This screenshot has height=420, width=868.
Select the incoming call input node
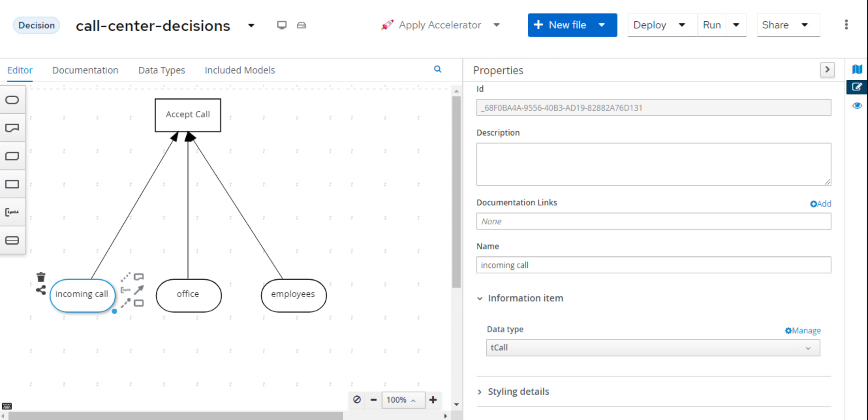click(x=83, y=295)
